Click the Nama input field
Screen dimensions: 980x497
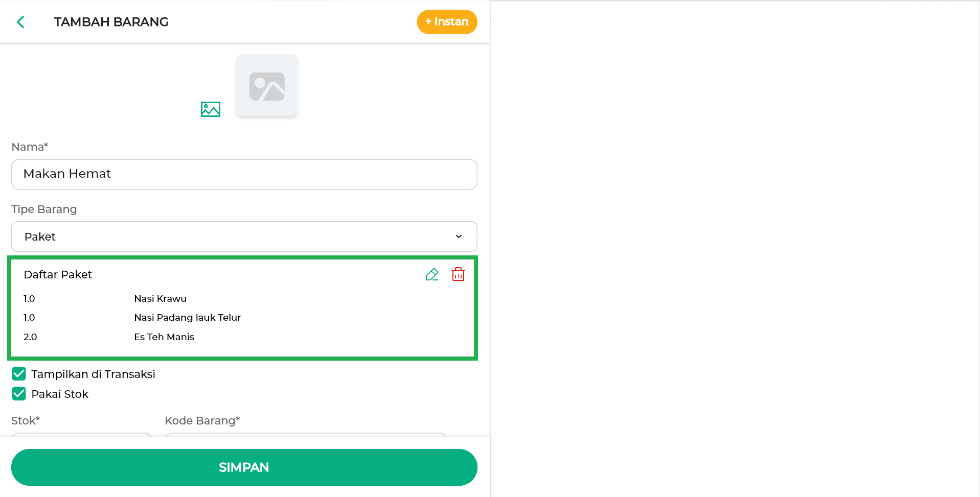244,174
